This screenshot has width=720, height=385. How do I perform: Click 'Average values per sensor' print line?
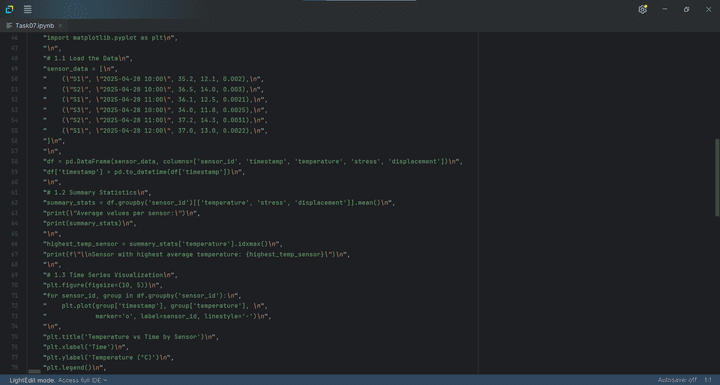[122, 213]
